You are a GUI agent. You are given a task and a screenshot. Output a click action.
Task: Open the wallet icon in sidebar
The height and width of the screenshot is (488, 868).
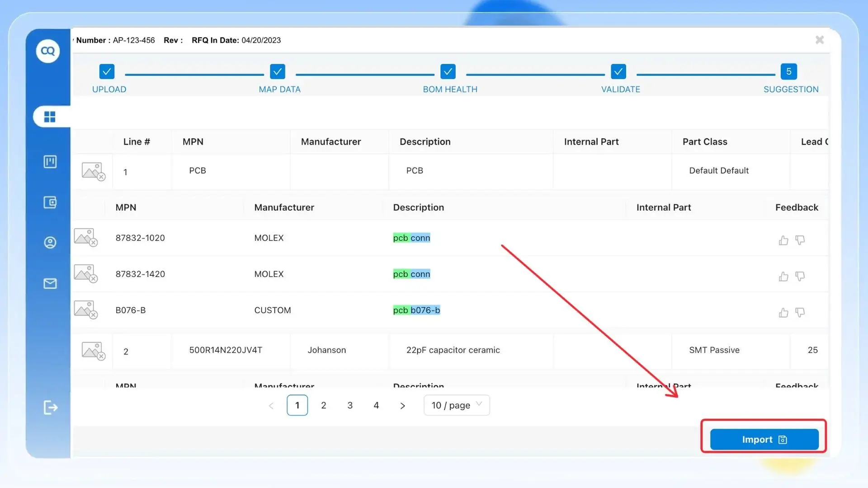point(50,202)
